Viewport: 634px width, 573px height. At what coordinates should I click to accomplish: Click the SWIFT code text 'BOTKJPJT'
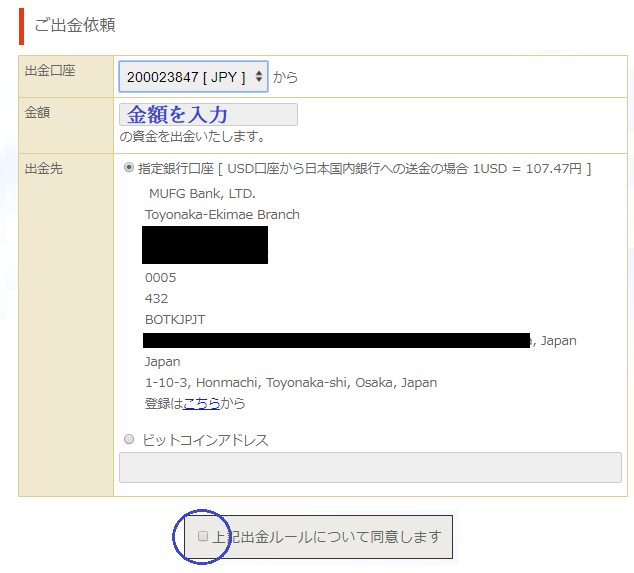[x=175, y=320]
